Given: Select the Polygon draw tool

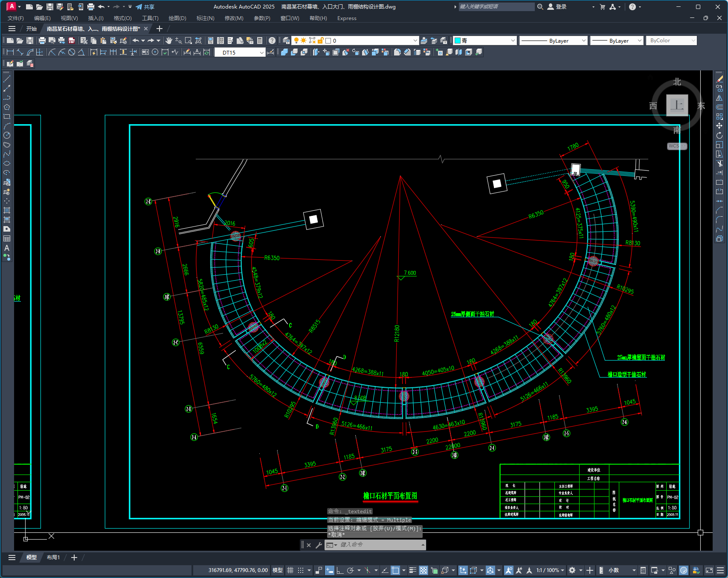Looking at the screenshot, I should [7, 107].
